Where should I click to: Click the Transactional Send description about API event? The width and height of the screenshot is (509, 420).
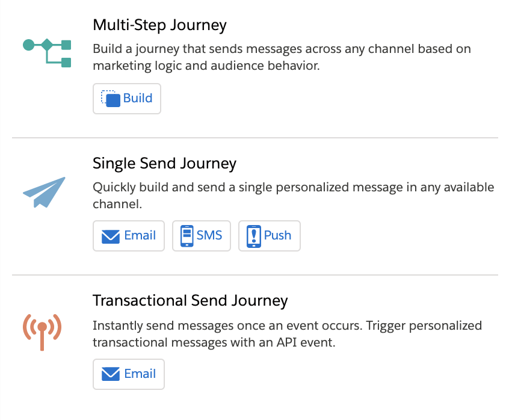click(x=287, y=334)
